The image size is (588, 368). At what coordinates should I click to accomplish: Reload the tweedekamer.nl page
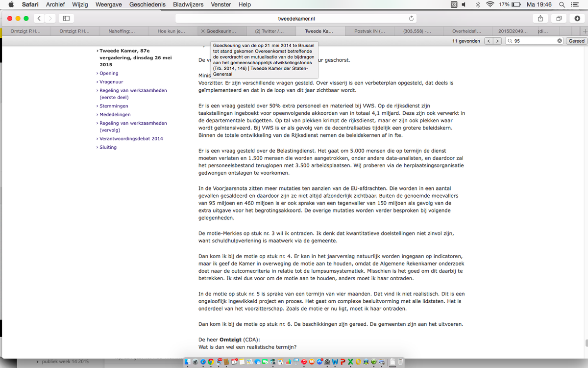[x=411, y=18]
